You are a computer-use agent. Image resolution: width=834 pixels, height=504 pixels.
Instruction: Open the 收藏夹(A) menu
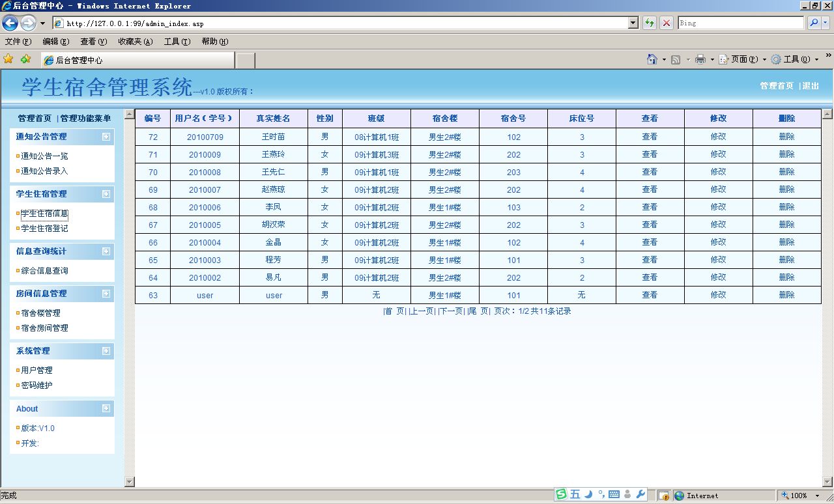(x=136, y=42)
